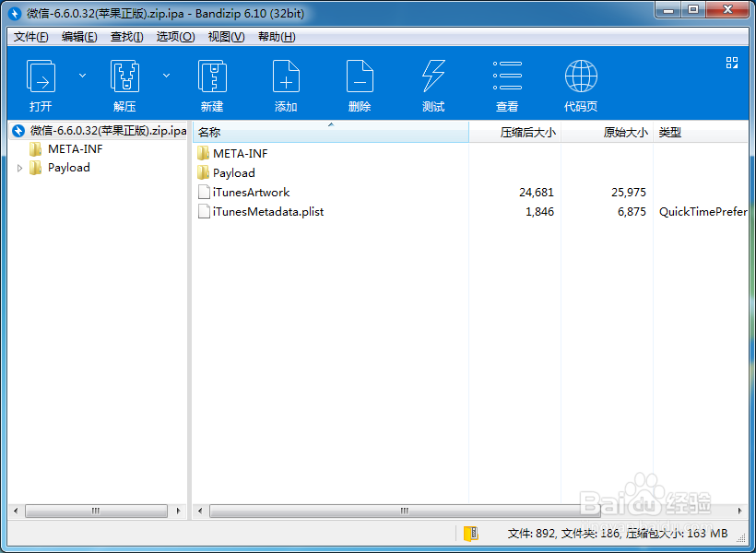
Task: Click the 添加 (Add) toolbar icon
Action: 286,76
